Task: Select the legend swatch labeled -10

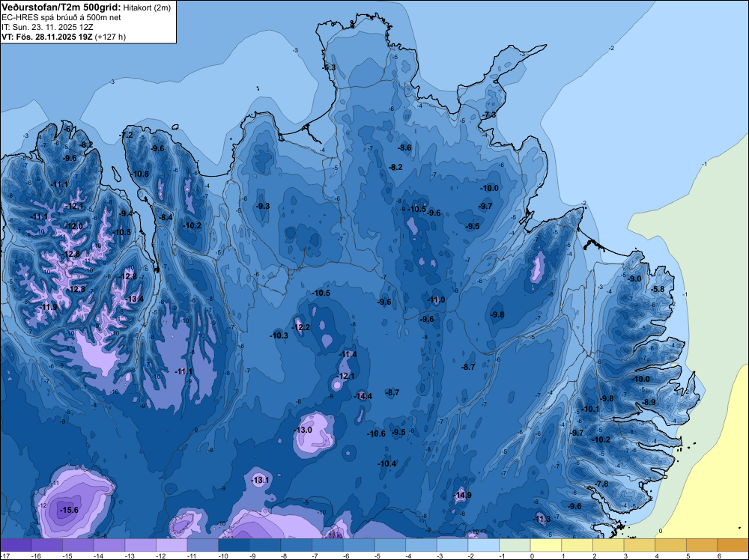Action: [234, 545]
